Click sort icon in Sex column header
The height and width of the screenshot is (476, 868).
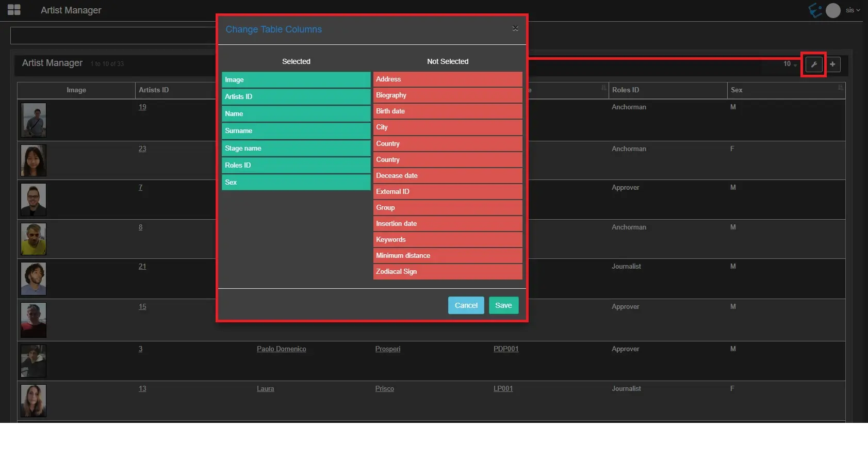tap(840, 88)
